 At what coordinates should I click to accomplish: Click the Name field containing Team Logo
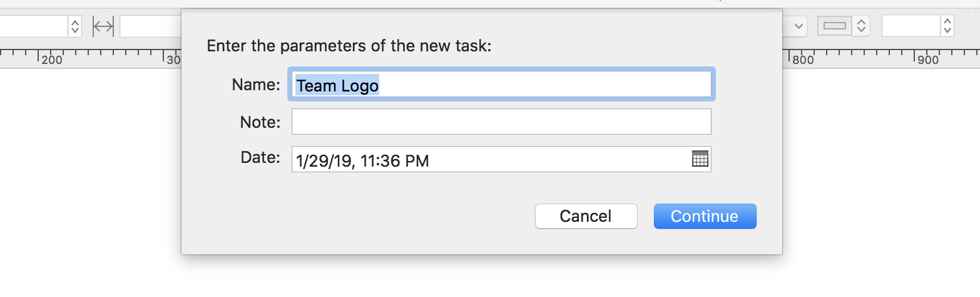click(x=501, y=85)
